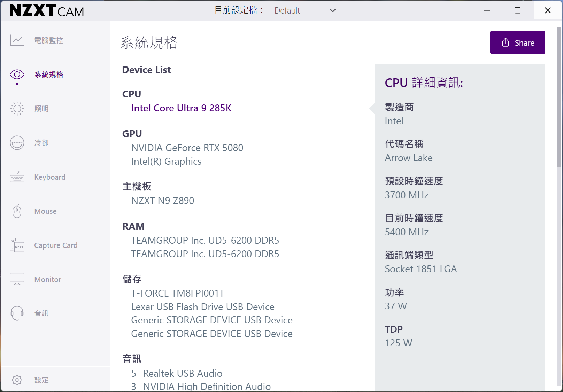Open the 設定 label at bottom
The width and height of the screenshot is (563, 392).
coord(41,380)
